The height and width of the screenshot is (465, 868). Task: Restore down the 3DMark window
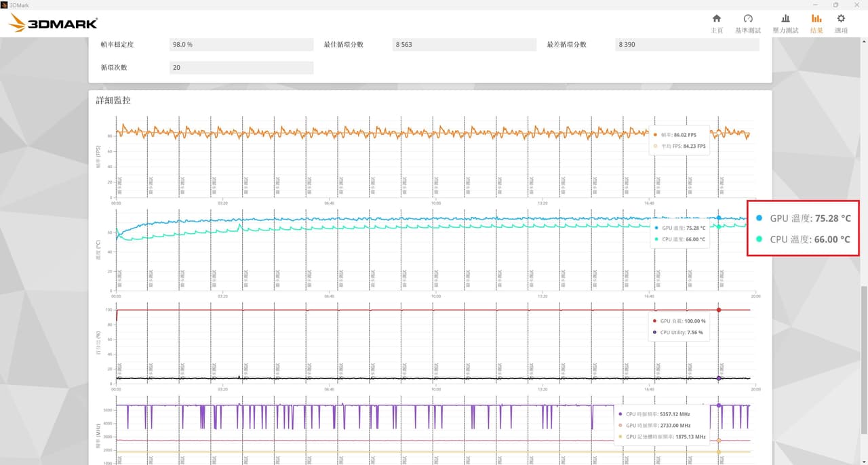[x=835, y=5]
